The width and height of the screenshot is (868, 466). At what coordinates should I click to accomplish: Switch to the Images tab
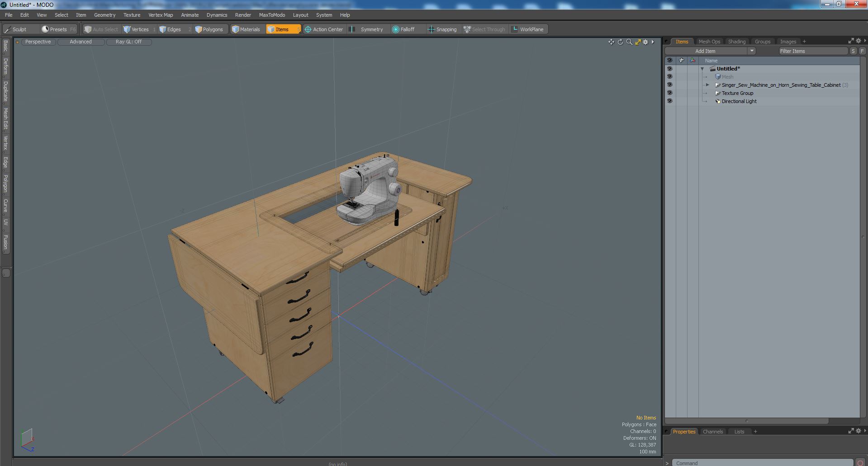[x=788, y=42]
